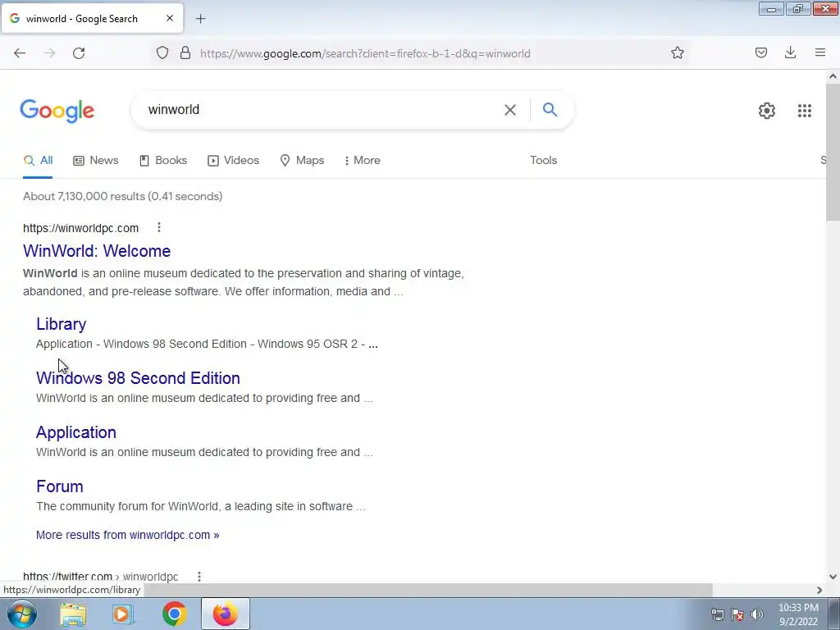Open the volume control in the tray
This screenshot has width=840, height=630.
pos(756,614)
